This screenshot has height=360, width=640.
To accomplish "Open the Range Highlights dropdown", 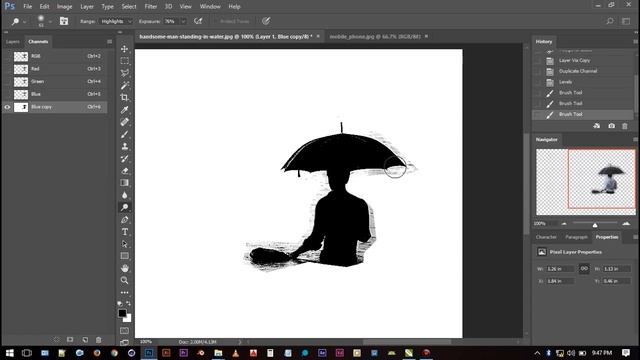I will (115, 21).
